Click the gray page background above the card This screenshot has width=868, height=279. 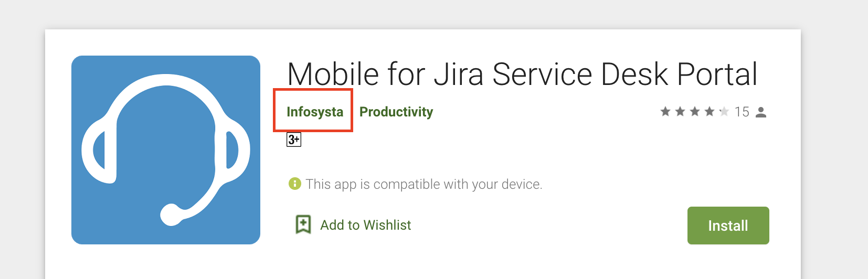(x=420, y=14)
